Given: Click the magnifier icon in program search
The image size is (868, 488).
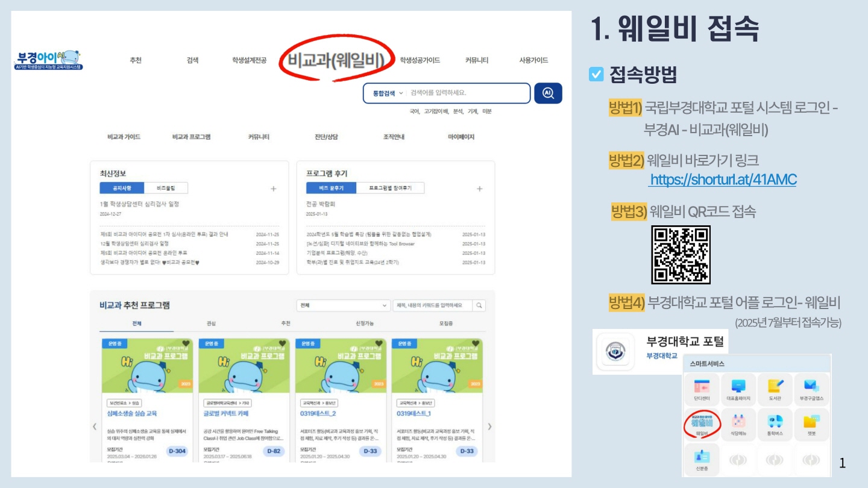Looking at the screenshot, I should [x=479, y=305].
